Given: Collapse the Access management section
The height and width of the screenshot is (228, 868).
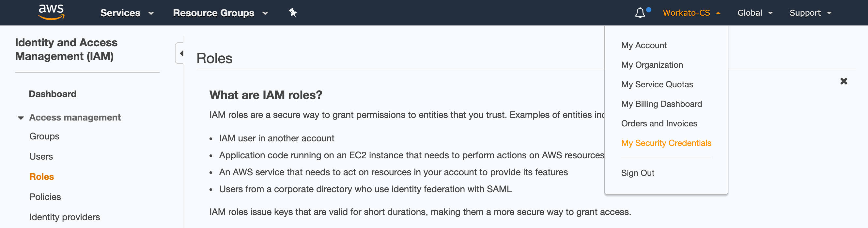Looking at the screenshot, I should (x=21, y=118).
